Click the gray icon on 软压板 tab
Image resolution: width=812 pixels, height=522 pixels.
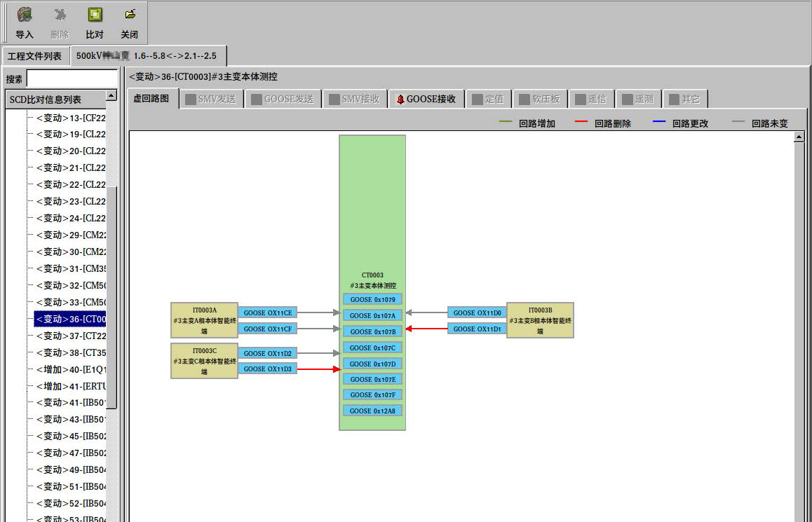pos(525,99)
